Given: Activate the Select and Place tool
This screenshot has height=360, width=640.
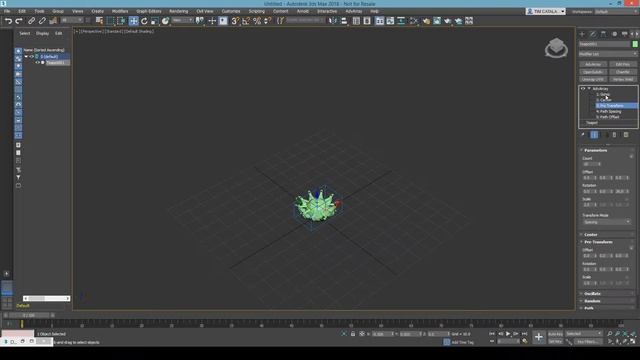Looking at the screenshot, I should (165, 21).
